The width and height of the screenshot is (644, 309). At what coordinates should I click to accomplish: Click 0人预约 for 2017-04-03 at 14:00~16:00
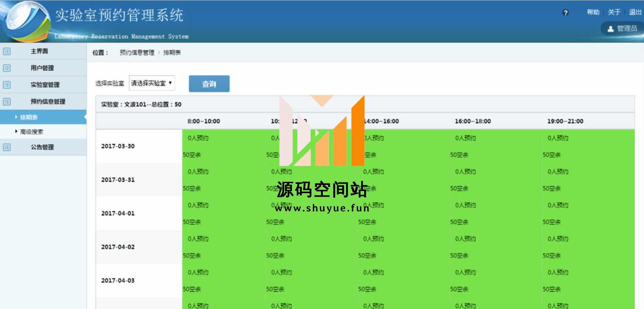[373, 273]
